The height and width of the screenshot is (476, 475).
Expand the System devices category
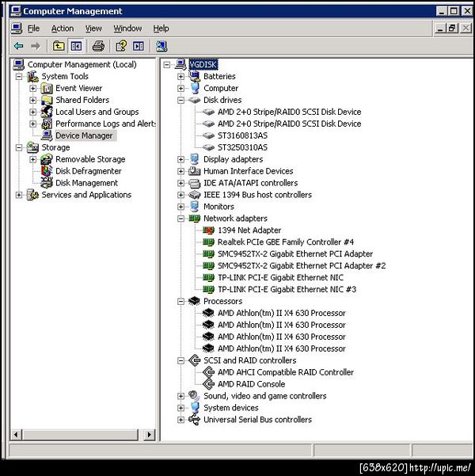tap(180, 408)
